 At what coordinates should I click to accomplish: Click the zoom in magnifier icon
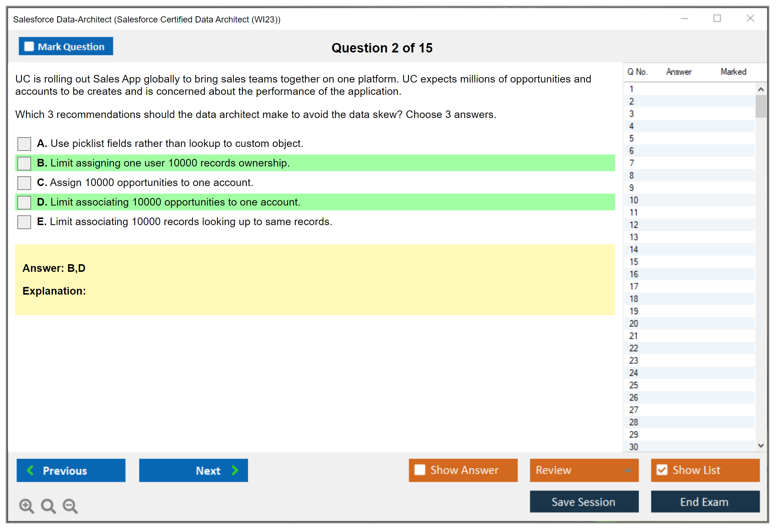coord(26,506)
